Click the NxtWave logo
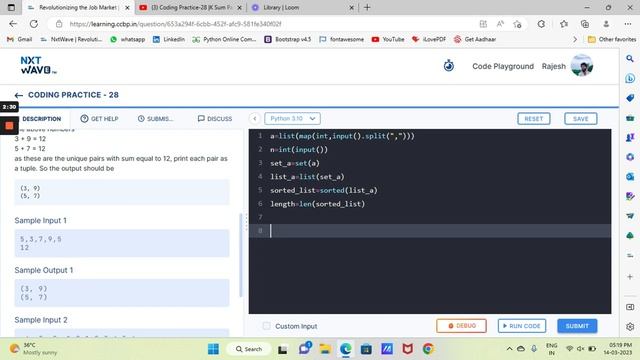This screenshot has height=360, width=640. (38, 65)
